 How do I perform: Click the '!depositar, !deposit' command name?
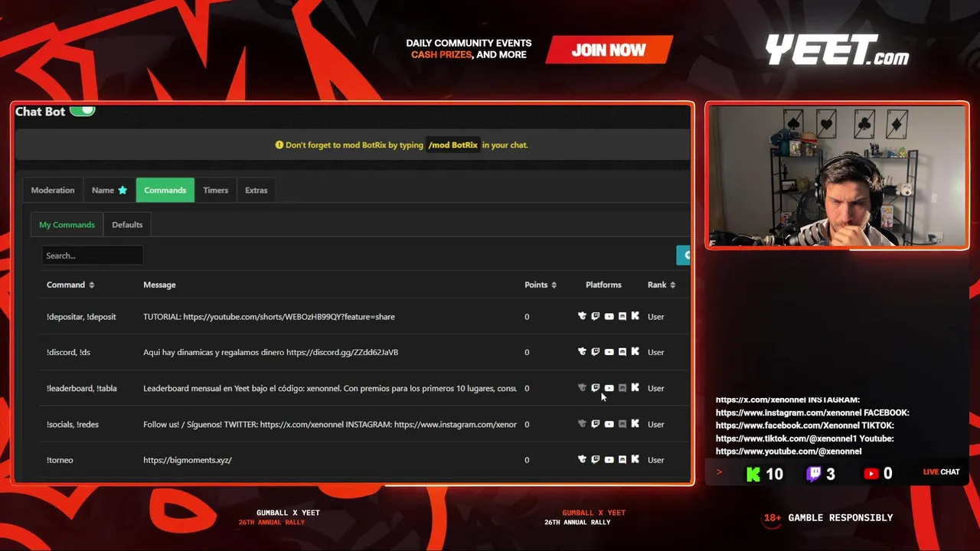[x=81, y=316]
